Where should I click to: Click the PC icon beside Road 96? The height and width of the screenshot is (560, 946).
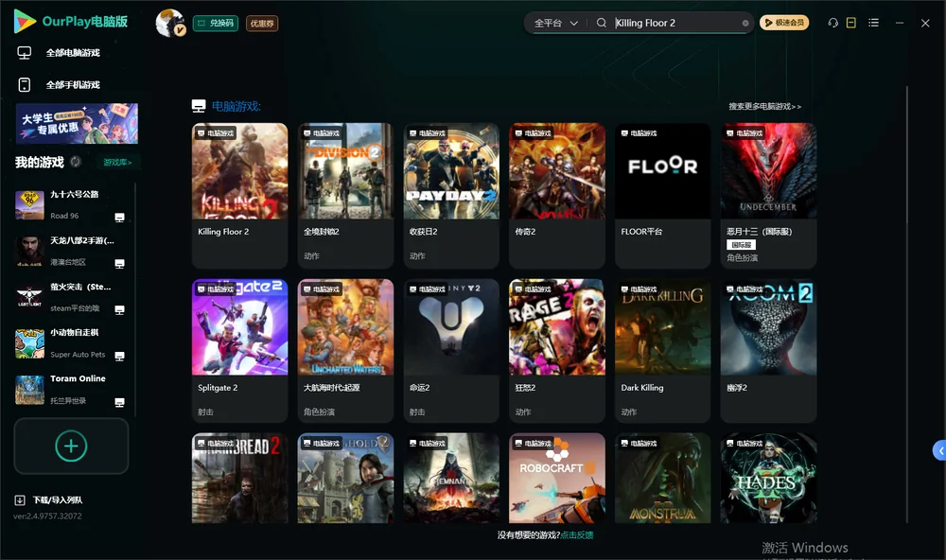pos(119,218)
